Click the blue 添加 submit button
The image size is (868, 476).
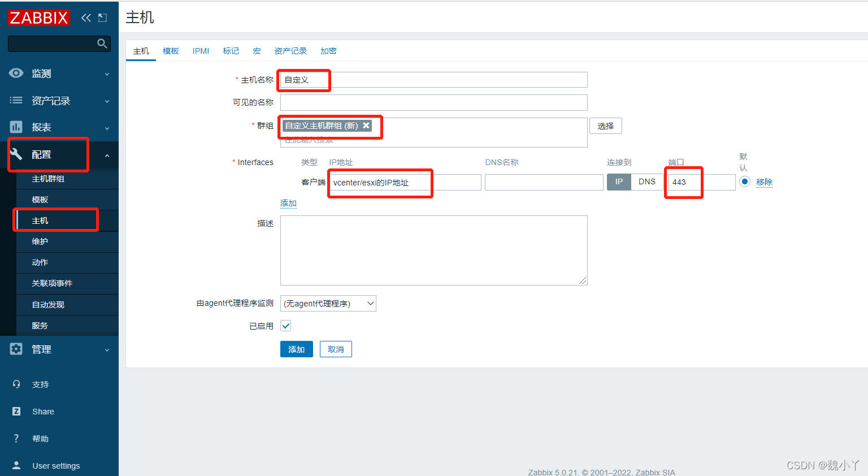coord(297,349)
